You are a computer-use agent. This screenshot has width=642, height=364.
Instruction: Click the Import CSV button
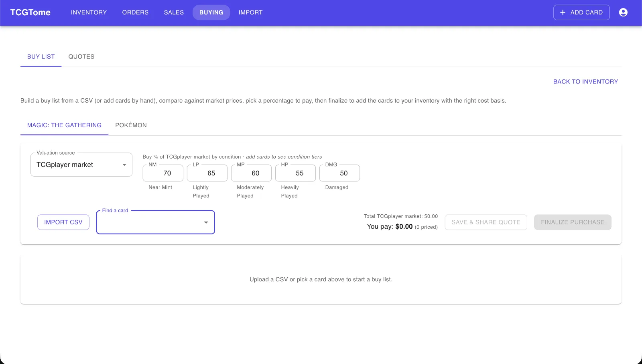tap(63, 222)
